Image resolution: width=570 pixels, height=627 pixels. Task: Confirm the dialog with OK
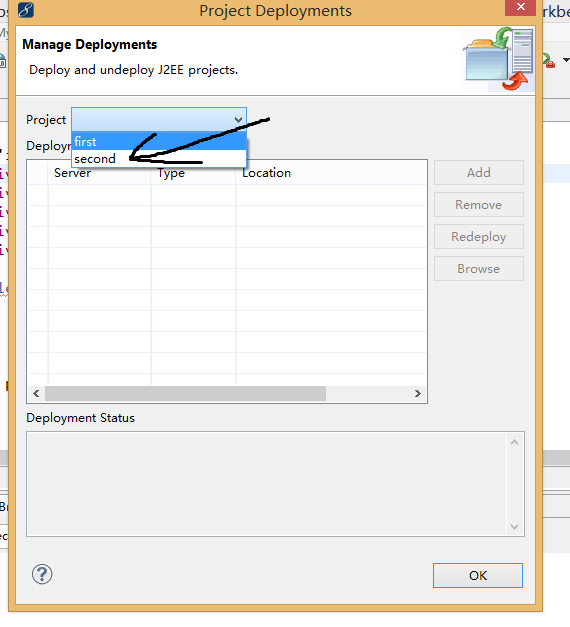(x=478, y=575)
